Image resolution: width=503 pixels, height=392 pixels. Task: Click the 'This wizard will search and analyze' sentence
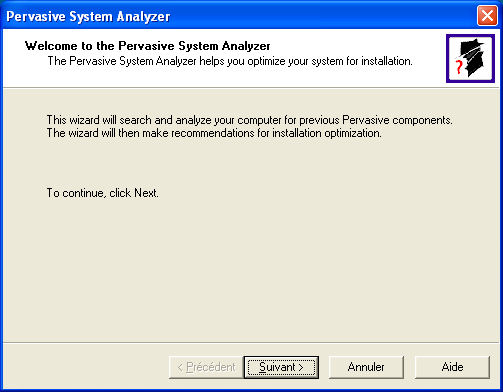point(250,120)
